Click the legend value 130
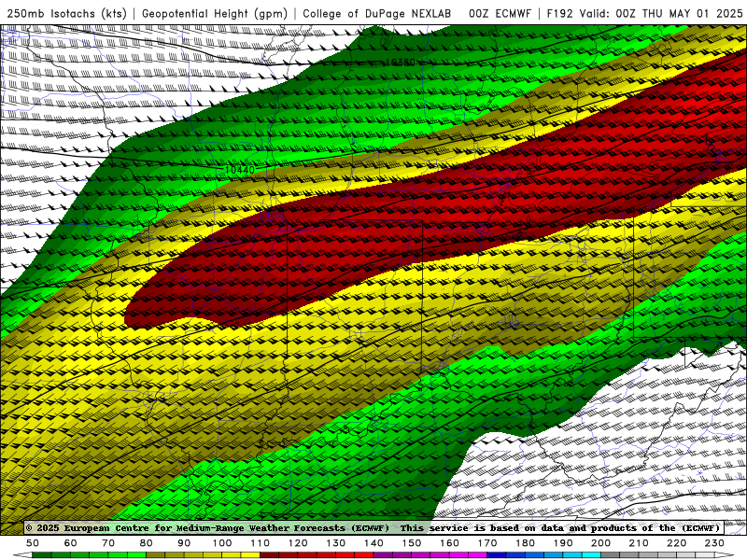The width and height of the screenshot is (747, 560). (335, 543)
